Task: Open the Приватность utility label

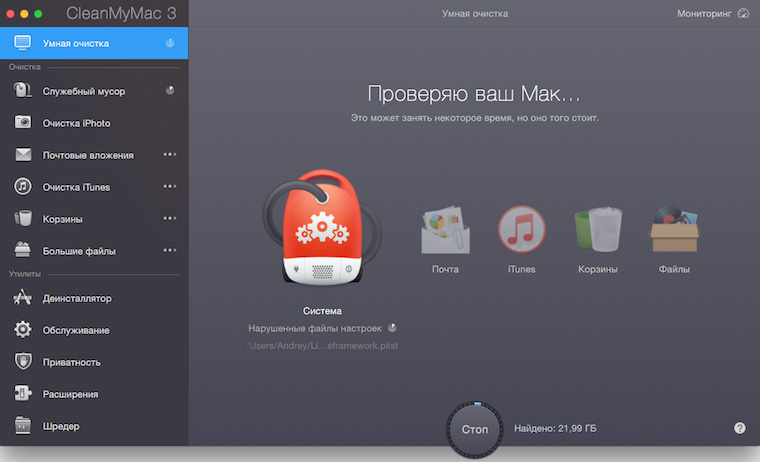Action: click(72, 363)
